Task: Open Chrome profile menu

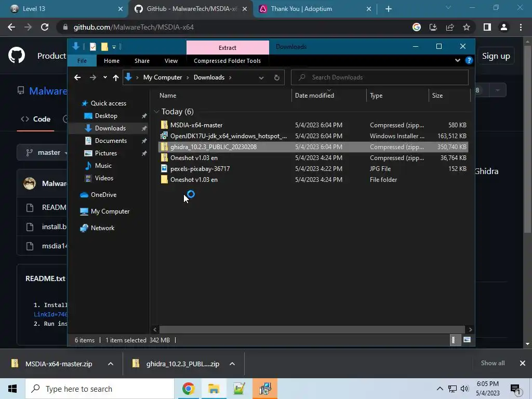Action: (x=504, y=27)
